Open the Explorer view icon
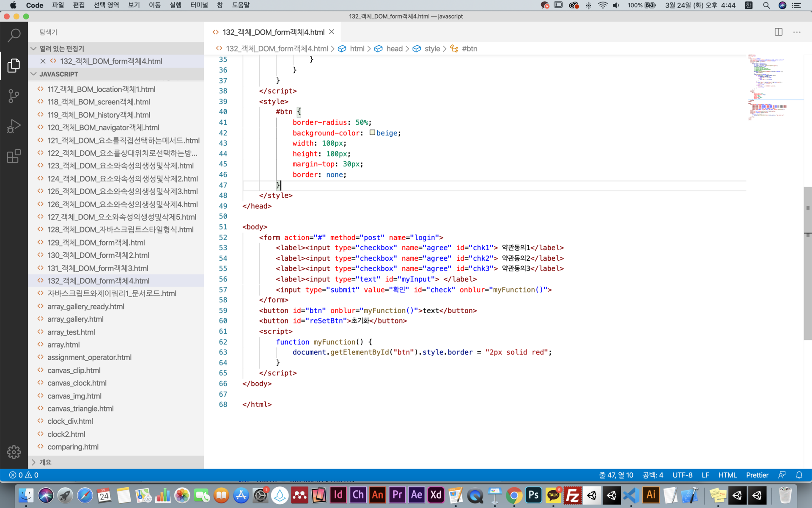Viewport: 812px width, 508px height. pyautogui.click(x=14, y=66)
